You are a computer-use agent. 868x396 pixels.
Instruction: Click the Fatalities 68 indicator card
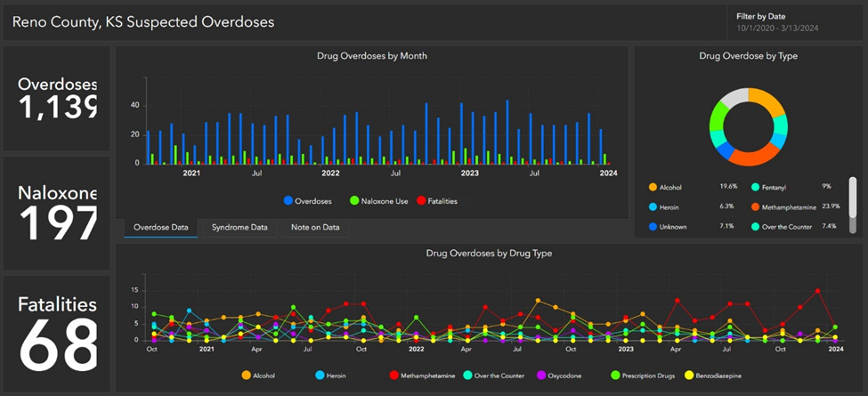click(x=56, y=334)
